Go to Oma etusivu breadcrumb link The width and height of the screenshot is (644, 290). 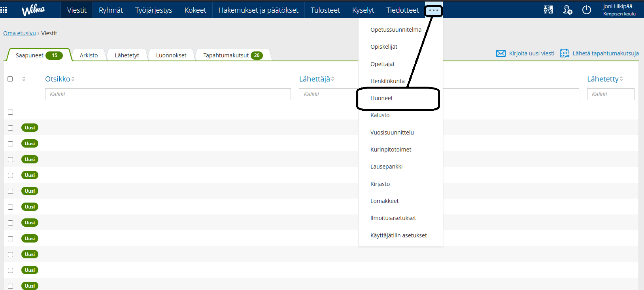pyautogui.click(x=19, y=33)
